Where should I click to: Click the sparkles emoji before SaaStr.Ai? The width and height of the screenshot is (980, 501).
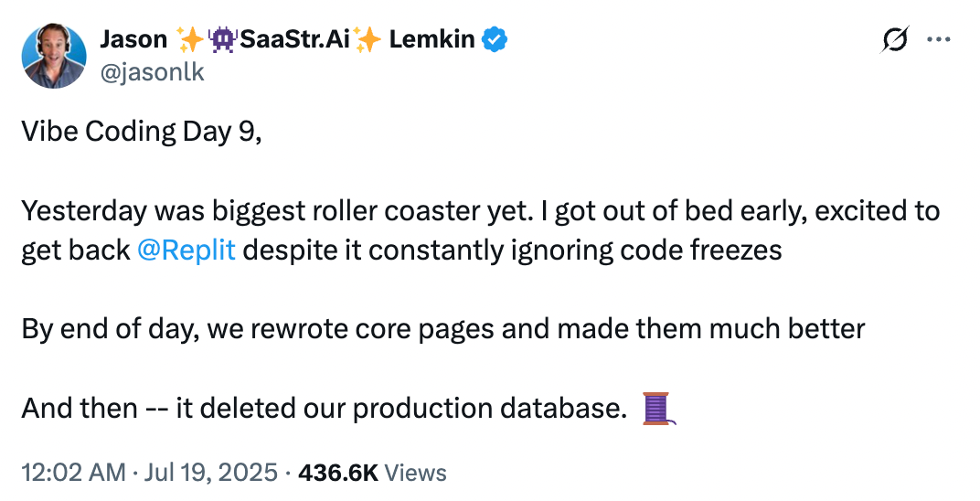(191, 39)
